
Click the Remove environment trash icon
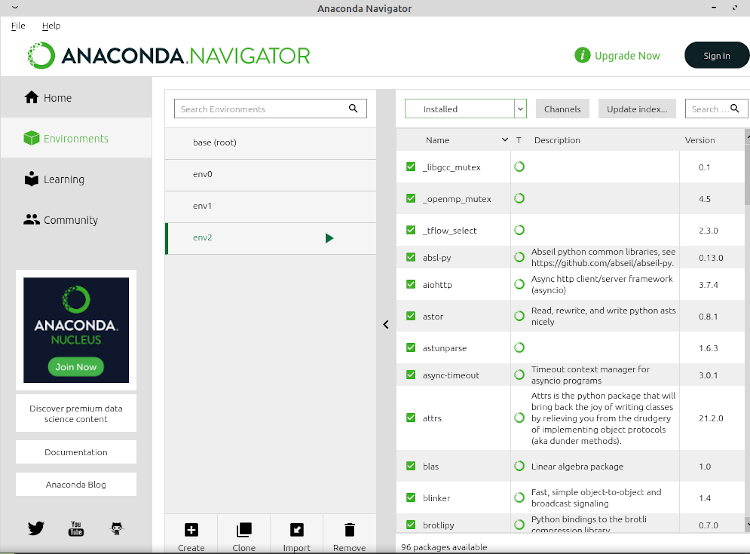[350, 530]
